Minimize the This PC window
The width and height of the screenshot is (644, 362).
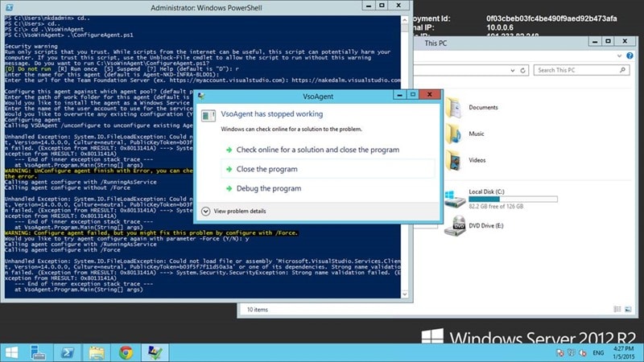tap(595, 41)
